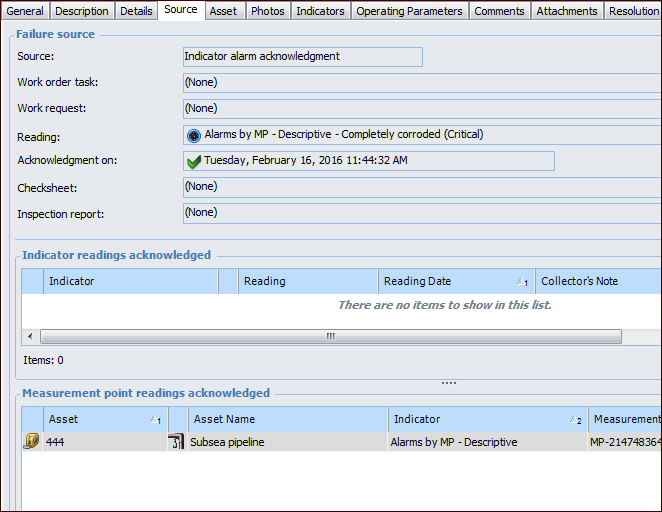Click the Collector's Note column header
The width and height of the screenshot is (662, 512).
pos(598,281)
